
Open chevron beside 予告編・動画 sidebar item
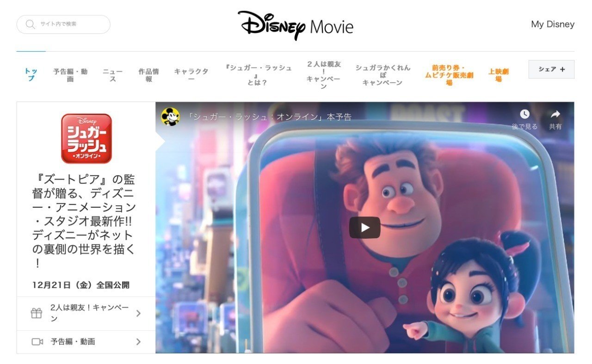pyautogui.click(x=138, y=342)
